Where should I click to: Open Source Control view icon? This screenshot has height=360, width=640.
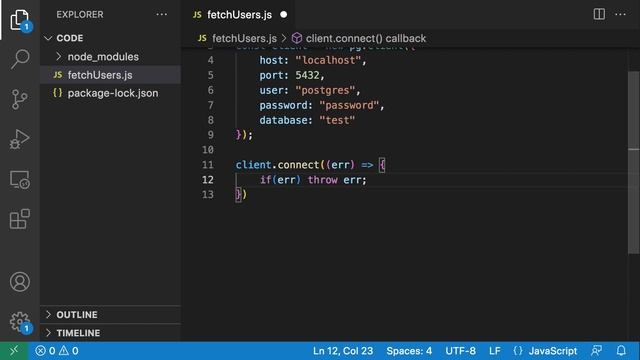point(20,99)
